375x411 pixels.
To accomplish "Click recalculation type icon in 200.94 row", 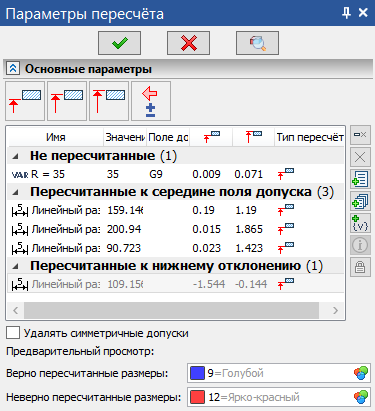I will [x=286, y=229].
